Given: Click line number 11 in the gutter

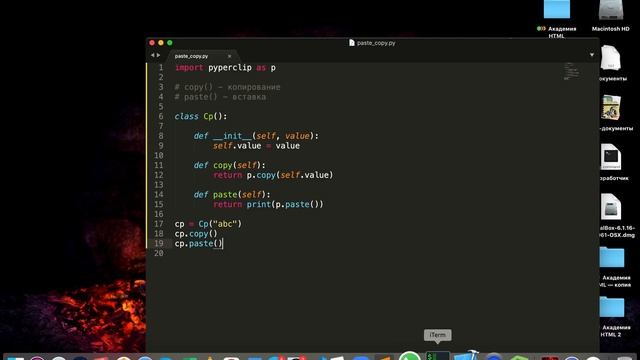Looking at the screenshot, I should tap(159, 165).
